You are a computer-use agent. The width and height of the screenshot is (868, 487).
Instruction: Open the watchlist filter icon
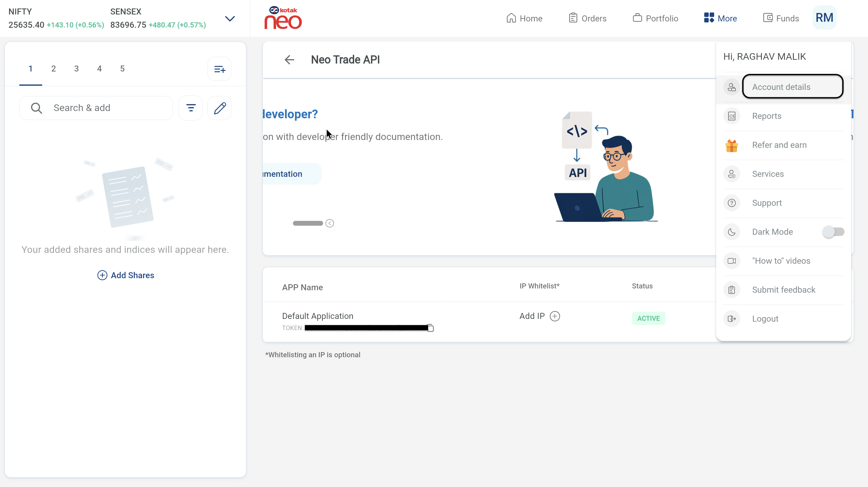191,108
